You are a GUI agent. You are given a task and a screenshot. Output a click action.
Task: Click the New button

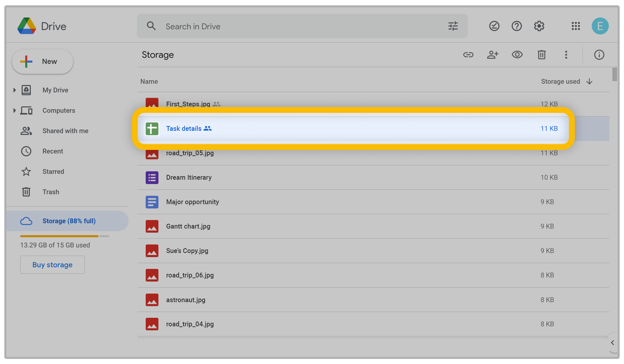point(43,62)
